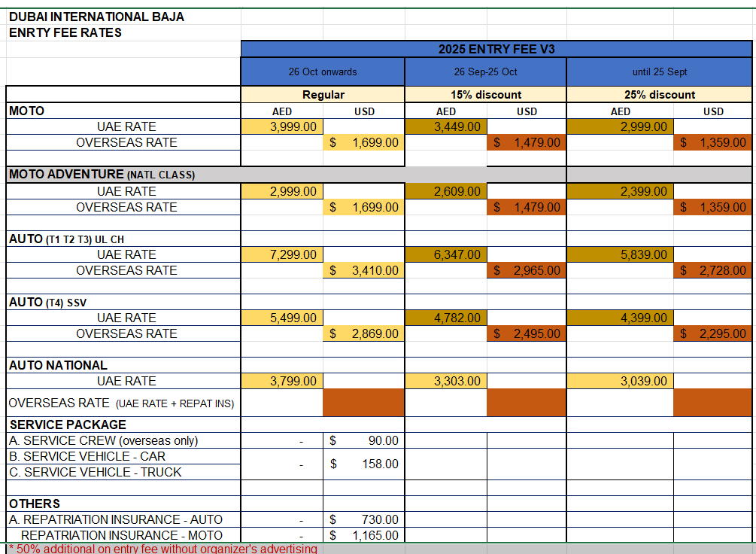Click the $730.00 repatriation insurance cell
The image size is (756, 554).
pos(364,519)
